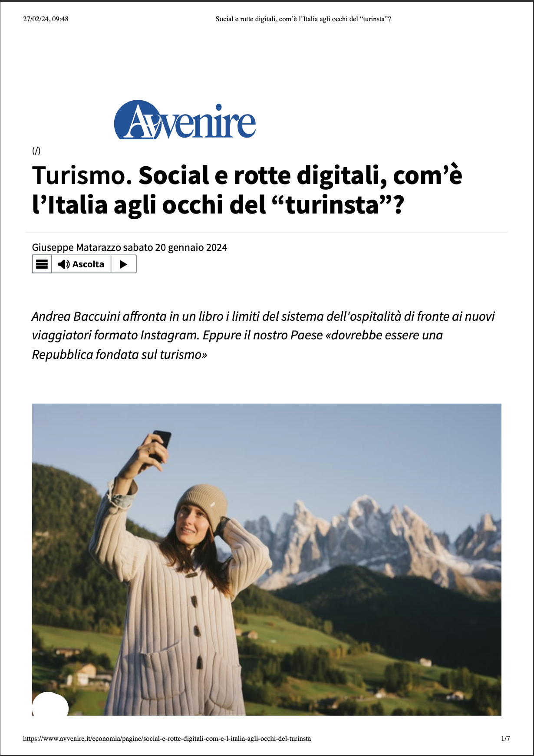534x756 pixels.
Task: Click the timestamp 27/02/24, 09:48 in header
Action: [x=46, y=19]
